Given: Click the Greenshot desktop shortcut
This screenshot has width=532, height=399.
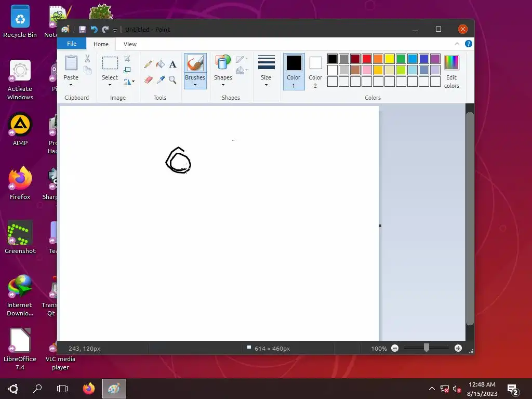Looking at the screenshot, I should click(20, 237).
